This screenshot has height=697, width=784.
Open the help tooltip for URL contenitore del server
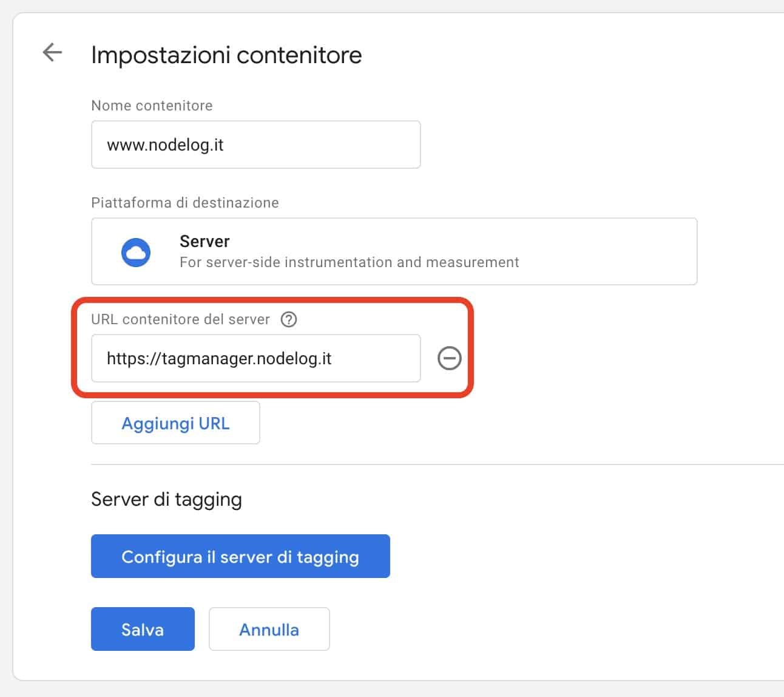pyautogui.click(x=290, y=319)
